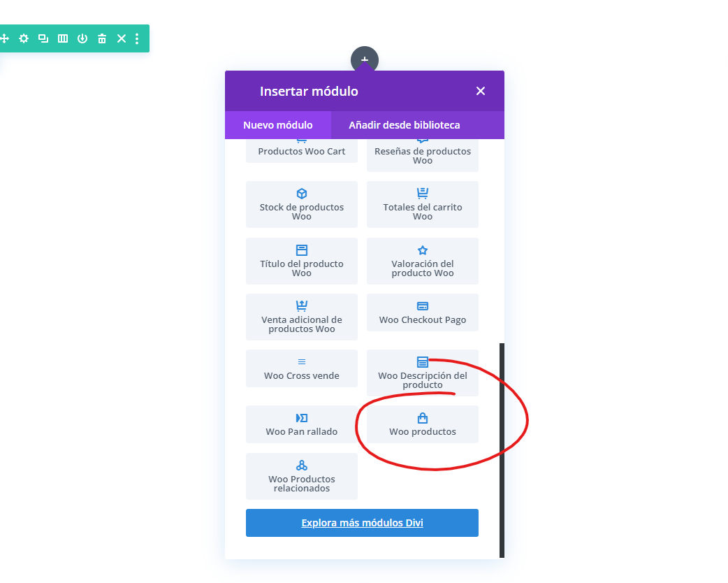Duplicate row using the clone icon

click(x=43, y=38)
